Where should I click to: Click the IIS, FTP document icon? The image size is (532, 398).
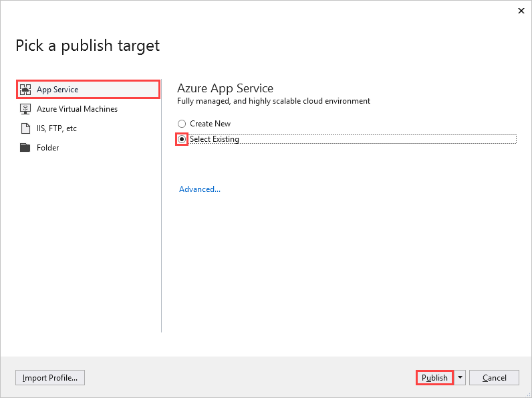coord(25,128)
